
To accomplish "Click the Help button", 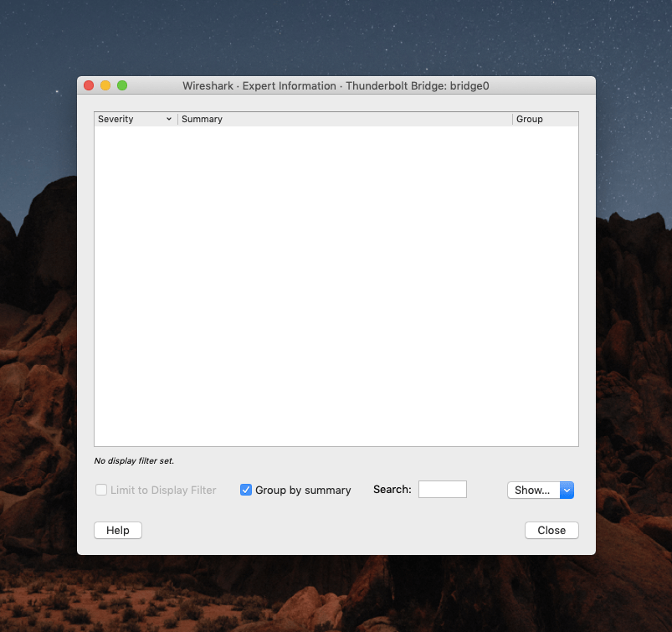I will pyautogui.click(x=118, y=531).
